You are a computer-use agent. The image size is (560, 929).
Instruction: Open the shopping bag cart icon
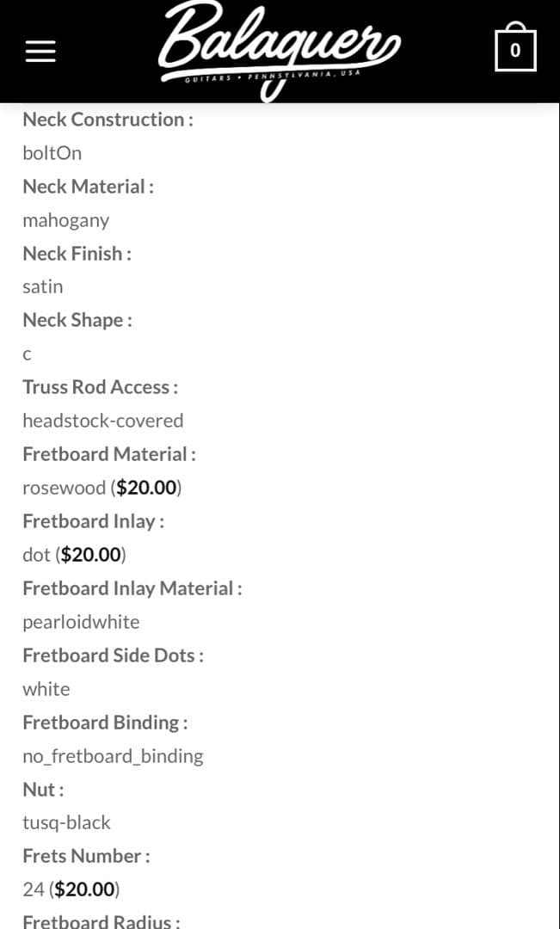(515, 49)
